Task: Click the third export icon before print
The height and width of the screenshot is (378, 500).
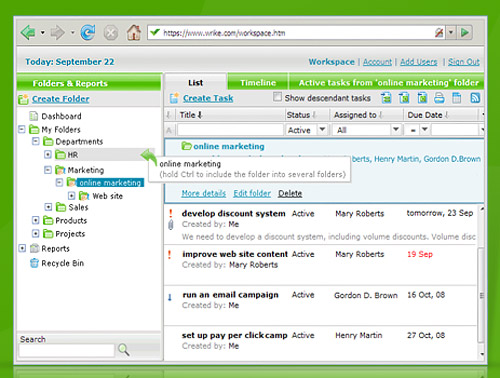Action: coord(422,98)
